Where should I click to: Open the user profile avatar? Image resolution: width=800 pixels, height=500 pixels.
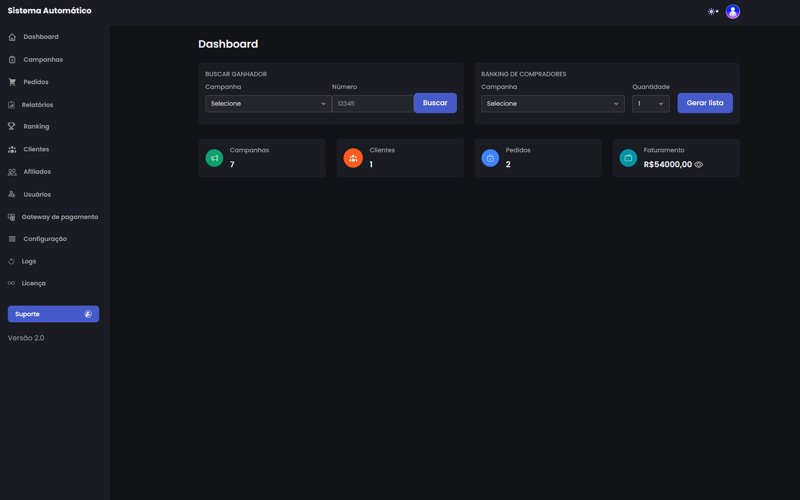coord(733,11)
